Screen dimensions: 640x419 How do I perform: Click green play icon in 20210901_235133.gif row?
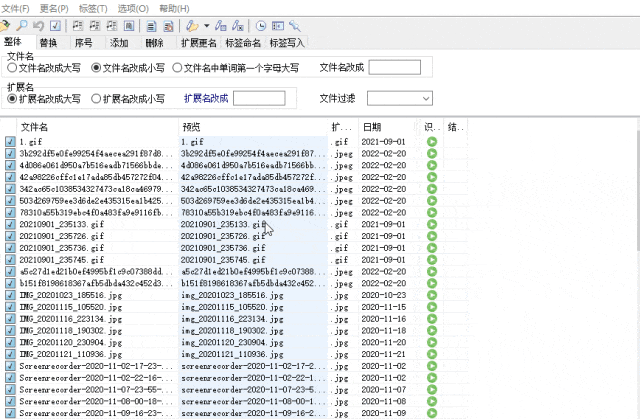432,224
